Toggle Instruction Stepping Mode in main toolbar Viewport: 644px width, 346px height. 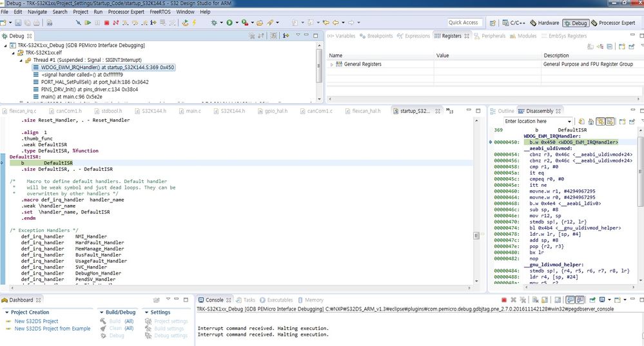tap(153, 23)
